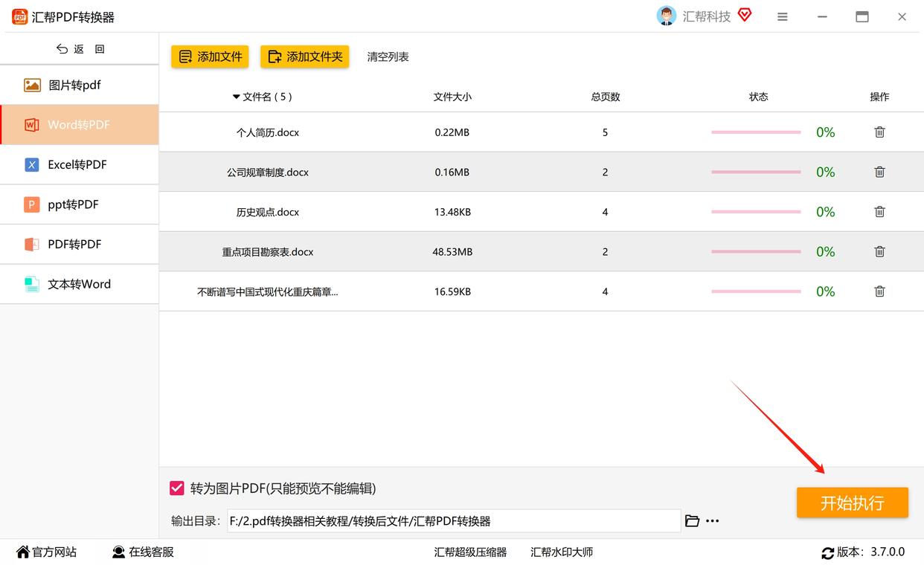
Task: Clear the list via 清空列表
Action: coord(387,56)
